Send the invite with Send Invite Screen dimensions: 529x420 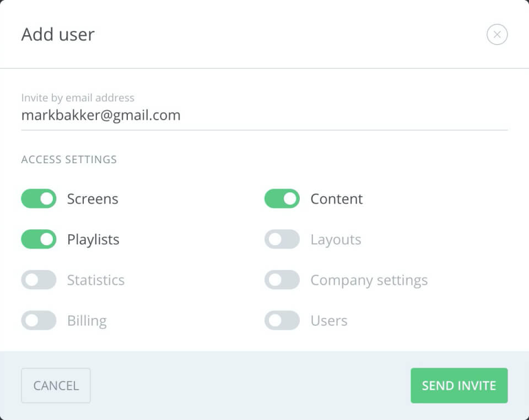click(459, 386)
